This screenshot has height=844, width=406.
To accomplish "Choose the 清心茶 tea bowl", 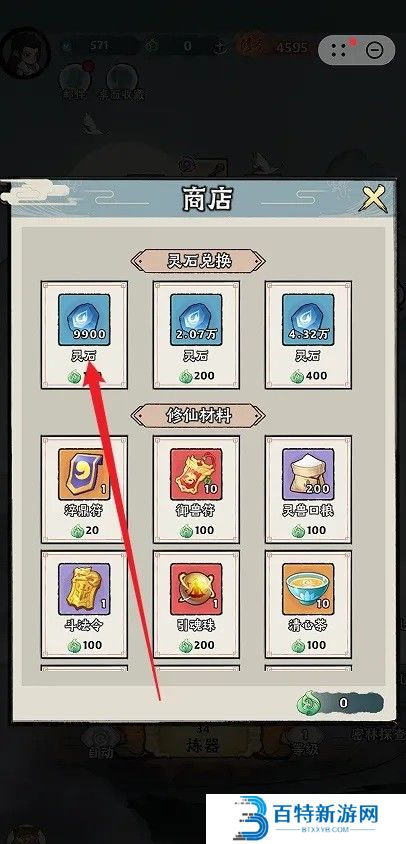I will (x=308, y=589).
